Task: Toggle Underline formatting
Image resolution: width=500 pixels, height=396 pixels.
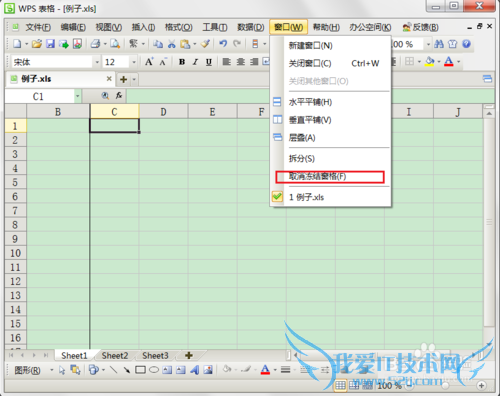Action: [x=209, y=62]
